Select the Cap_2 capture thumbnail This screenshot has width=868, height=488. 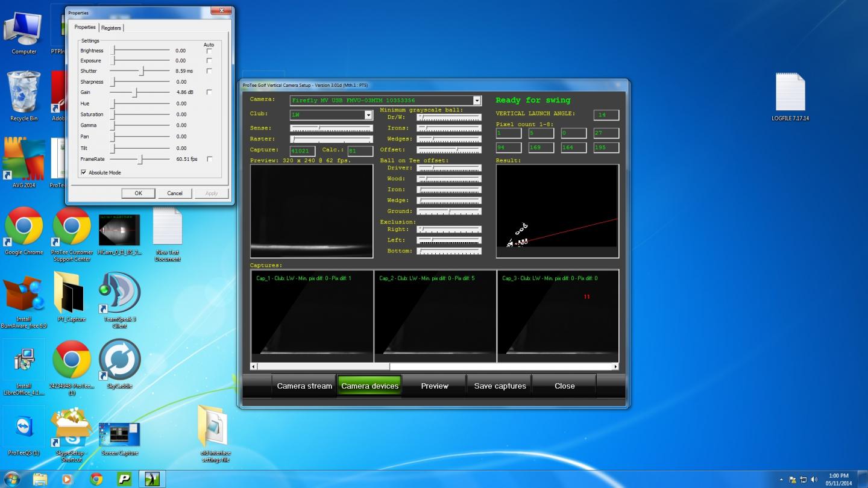pos(435,316)
